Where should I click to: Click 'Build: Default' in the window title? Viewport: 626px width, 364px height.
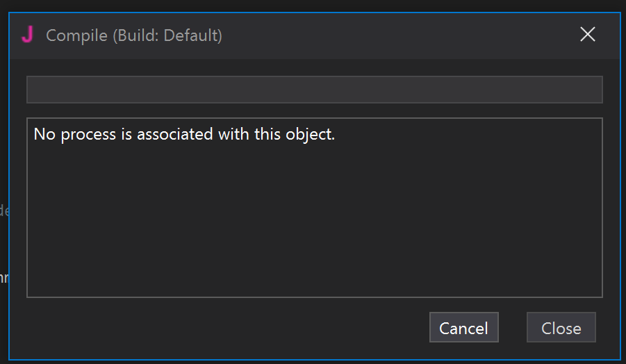click(167, 35)
